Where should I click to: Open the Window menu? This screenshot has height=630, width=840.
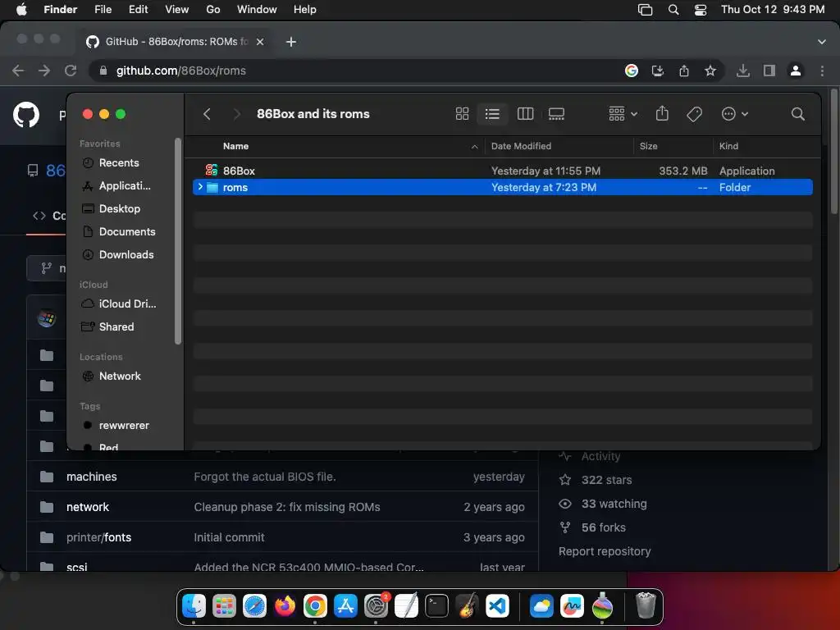pyautogui.click(x=257, y=10)
